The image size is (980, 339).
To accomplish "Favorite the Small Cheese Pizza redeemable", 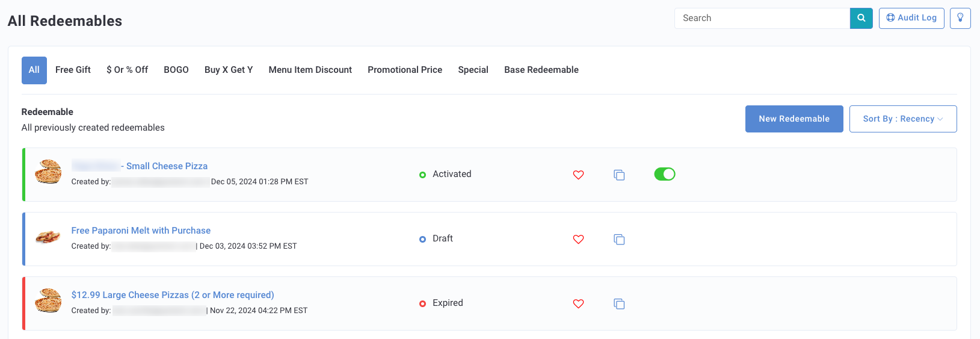I will (x=578, y=175).
